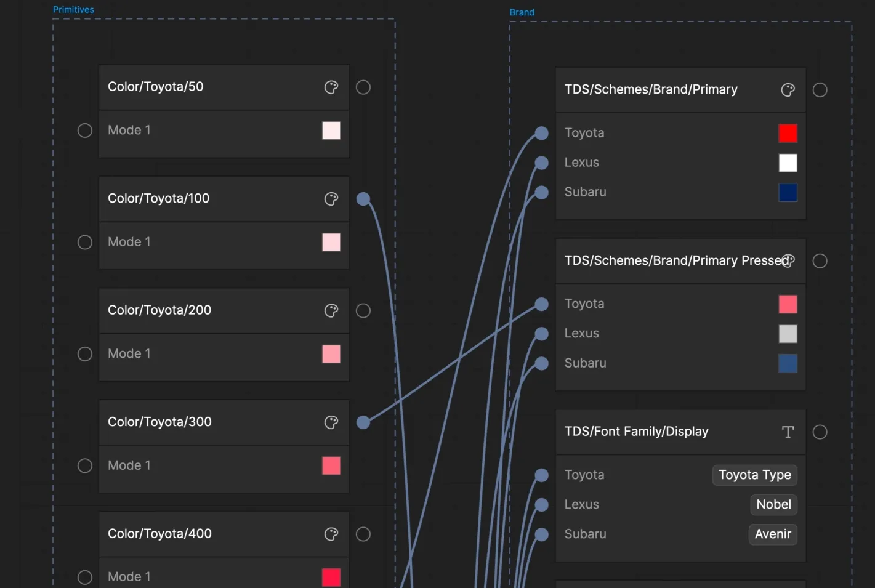
Task: Click the Avenir font value
Action: [x=773, y=534]
